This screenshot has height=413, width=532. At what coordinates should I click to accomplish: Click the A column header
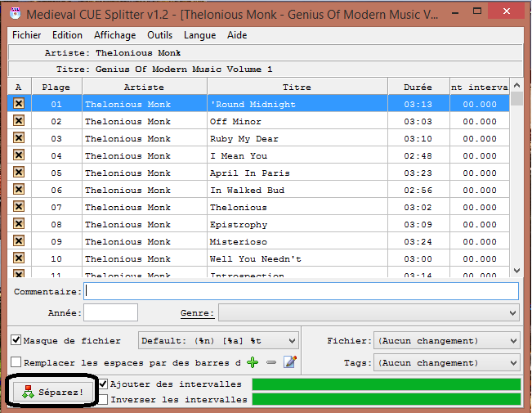coord(19,87)
